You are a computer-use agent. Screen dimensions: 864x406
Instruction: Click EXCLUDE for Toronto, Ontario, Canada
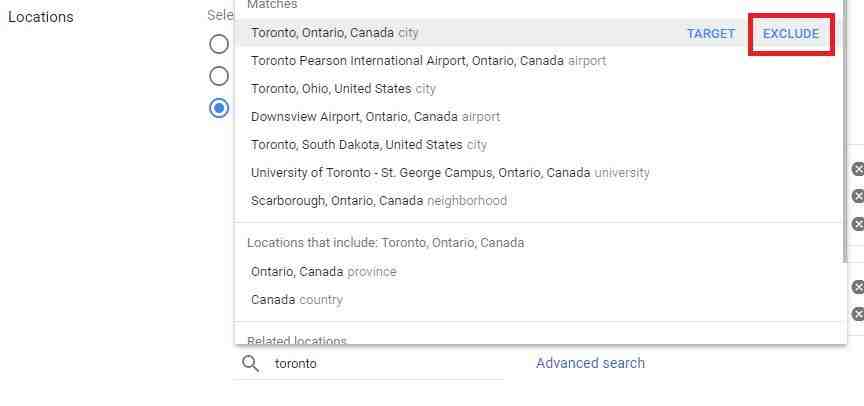pyautogui.click(x=790, y=33)
